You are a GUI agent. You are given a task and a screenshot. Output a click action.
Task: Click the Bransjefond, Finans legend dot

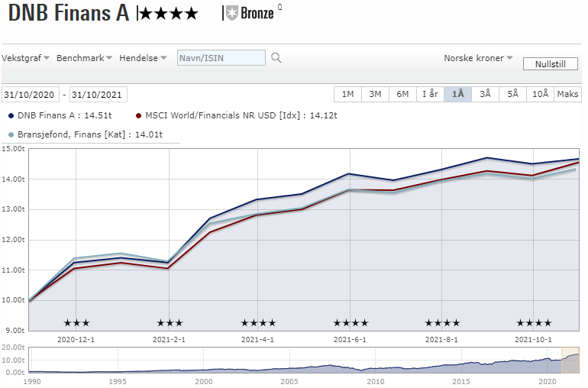pyautogui.click(x=11, y=134)
